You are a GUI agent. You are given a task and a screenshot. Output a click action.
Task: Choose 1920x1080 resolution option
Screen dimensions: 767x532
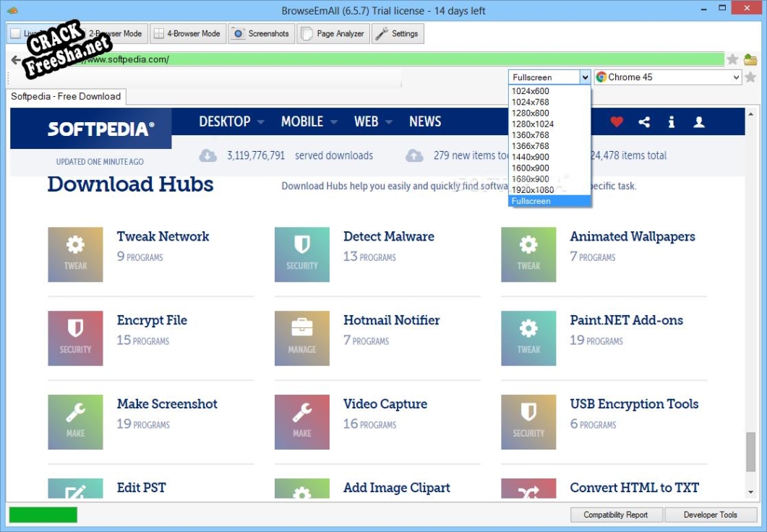532,190
